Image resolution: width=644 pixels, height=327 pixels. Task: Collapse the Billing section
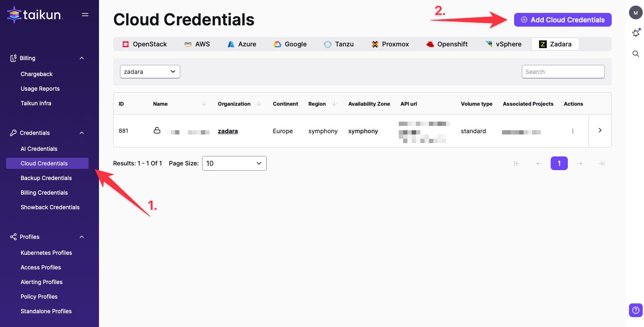point(82,58)
